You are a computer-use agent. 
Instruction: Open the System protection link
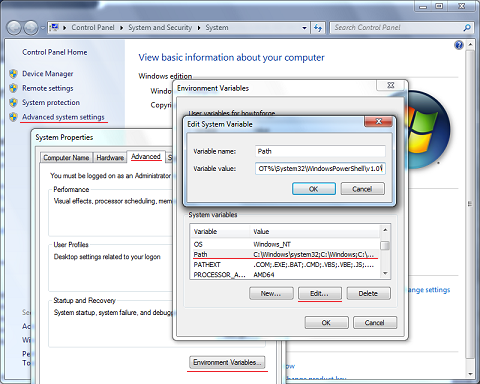51,103
